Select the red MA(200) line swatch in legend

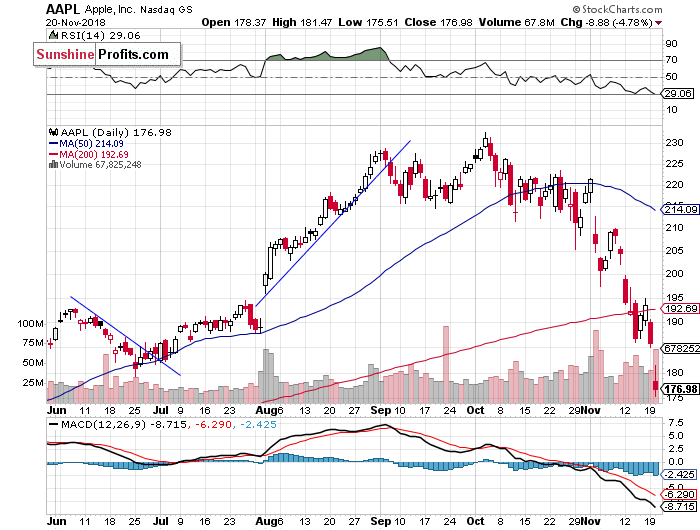pyautogui.click(x=54, y=154)
